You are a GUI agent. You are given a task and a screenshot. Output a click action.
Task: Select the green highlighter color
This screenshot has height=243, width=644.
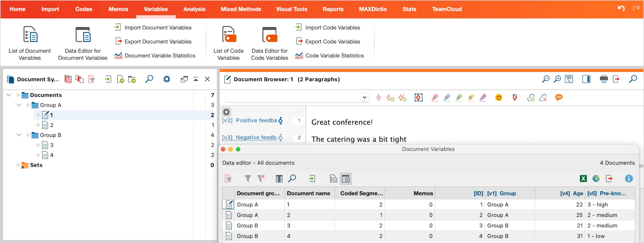[459, 98]
